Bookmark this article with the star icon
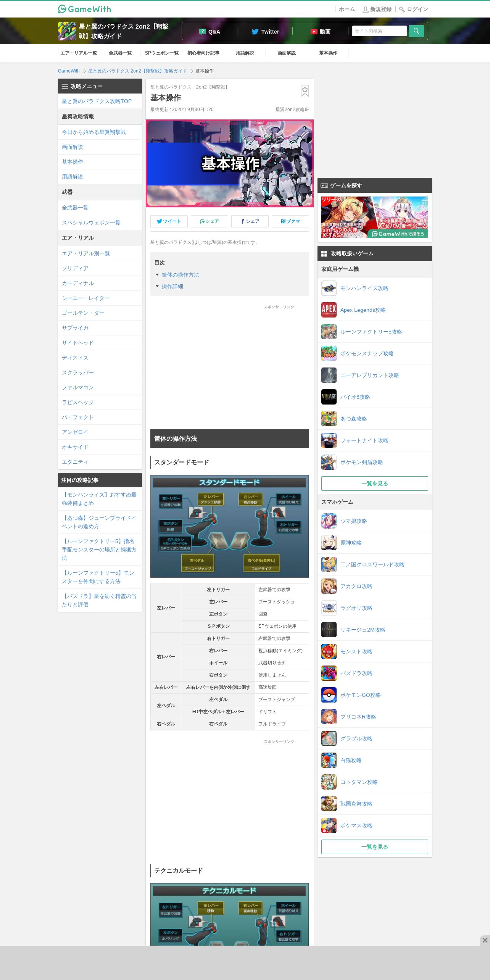The width and height of the screenshot is (490, 980). click(305, 91)
